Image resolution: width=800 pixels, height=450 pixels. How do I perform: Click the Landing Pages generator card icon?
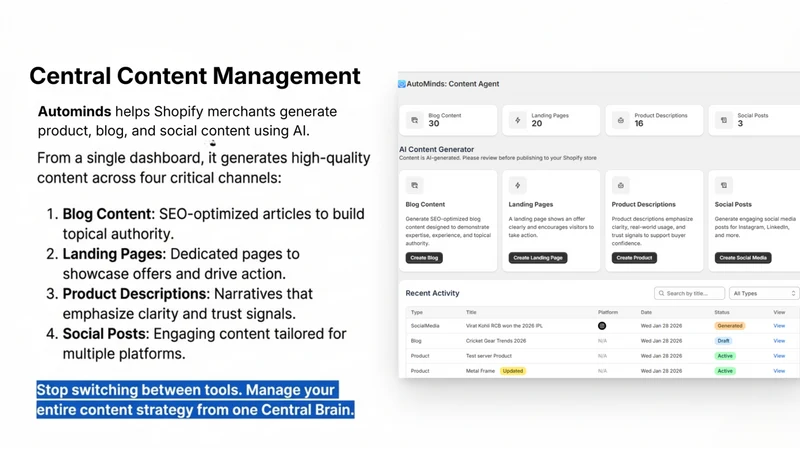(517, 186)
